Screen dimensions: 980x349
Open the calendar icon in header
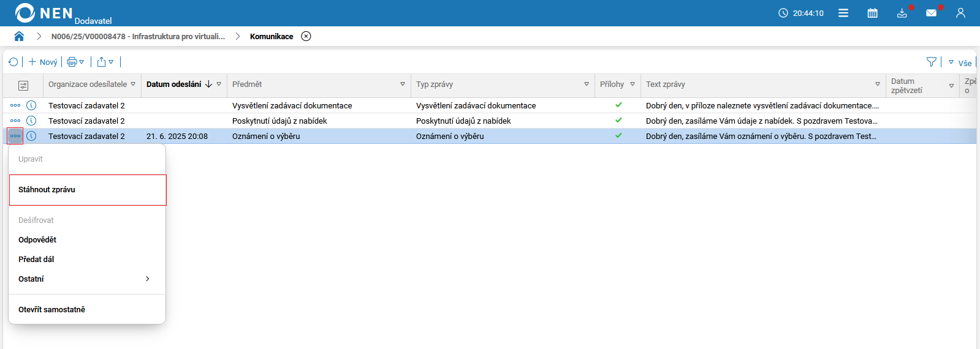coord(872,13)
